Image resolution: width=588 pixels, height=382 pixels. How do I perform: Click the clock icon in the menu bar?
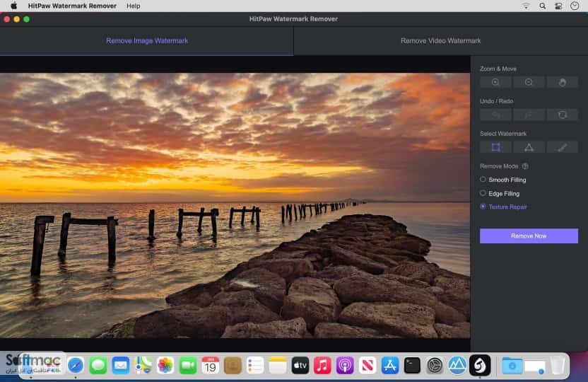(575, 6)
